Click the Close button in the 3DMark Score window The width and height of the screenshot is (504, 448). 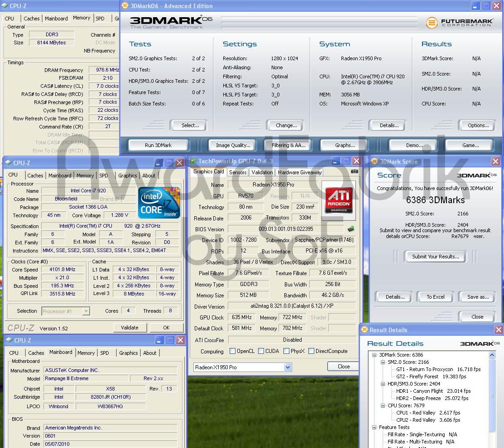pos(477,317)
